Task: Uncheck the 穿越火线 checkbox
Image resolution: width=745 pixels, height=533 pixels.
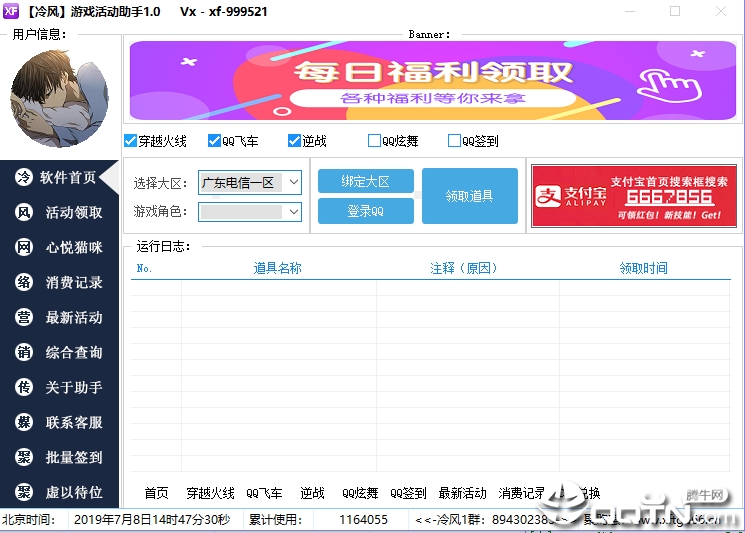Action: [x=130, y=141]
